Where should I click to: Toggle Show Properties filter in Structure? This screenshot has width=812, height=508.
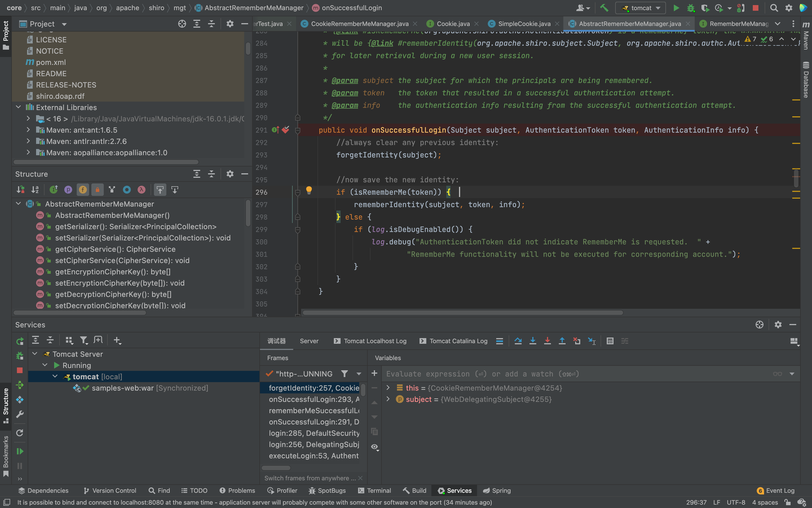tap(68, 190)
